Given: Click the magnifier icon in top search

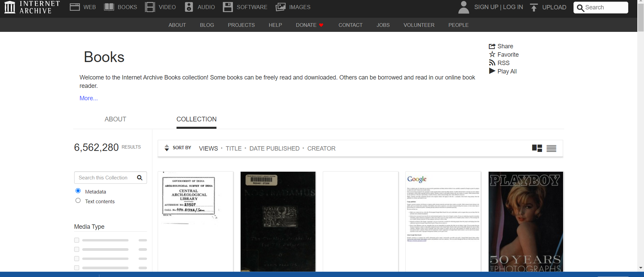Looking at the screenshot, I should point(581,8).
